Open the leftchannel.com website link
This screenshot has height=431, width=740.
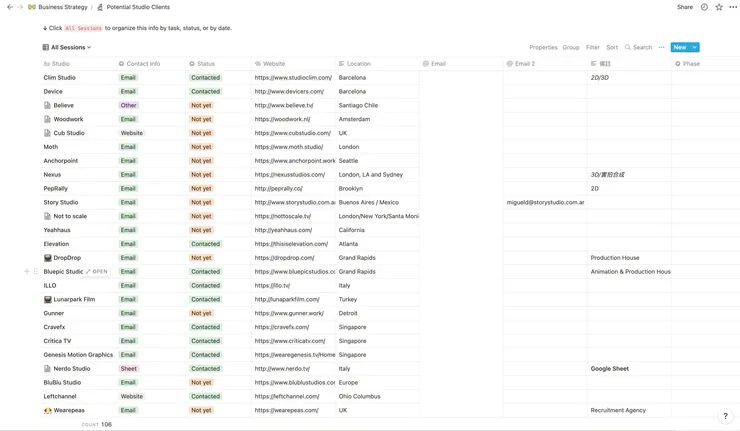(287, 397)
